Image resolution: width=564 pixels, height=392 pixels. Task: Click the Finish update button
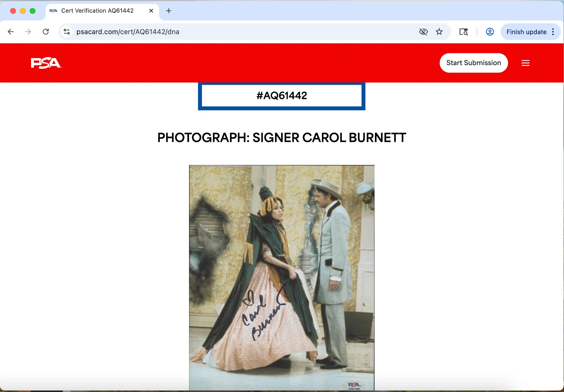[x=526, y=32]
